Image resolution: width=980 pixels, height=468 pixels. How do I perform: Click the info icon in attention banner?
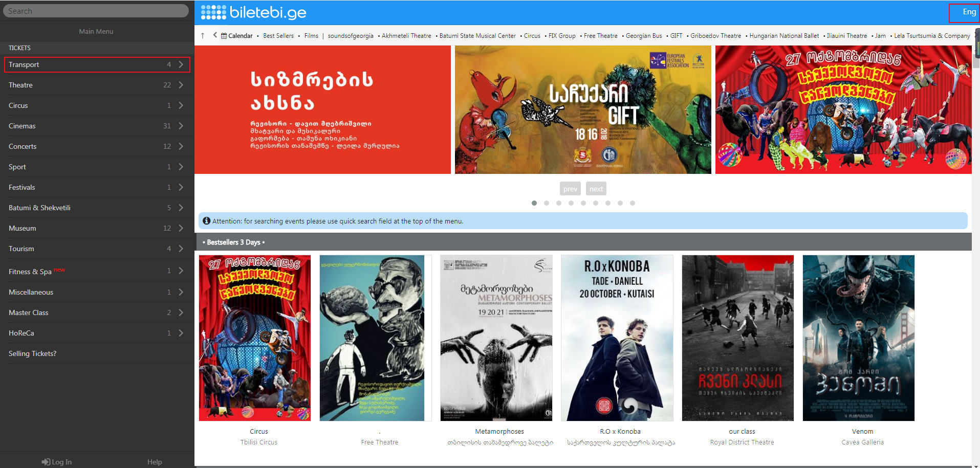pyautogui.click(x=206, y=221)
